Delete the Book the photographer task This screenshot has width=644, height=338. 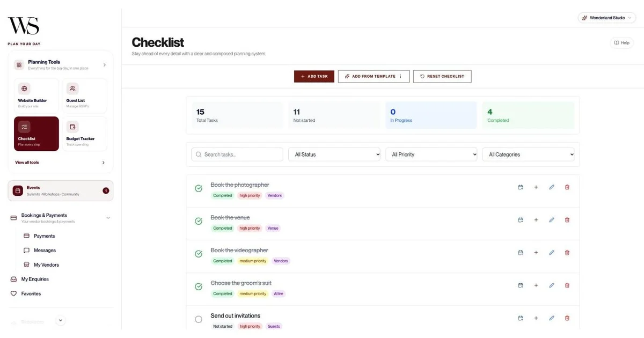(567, 187)
